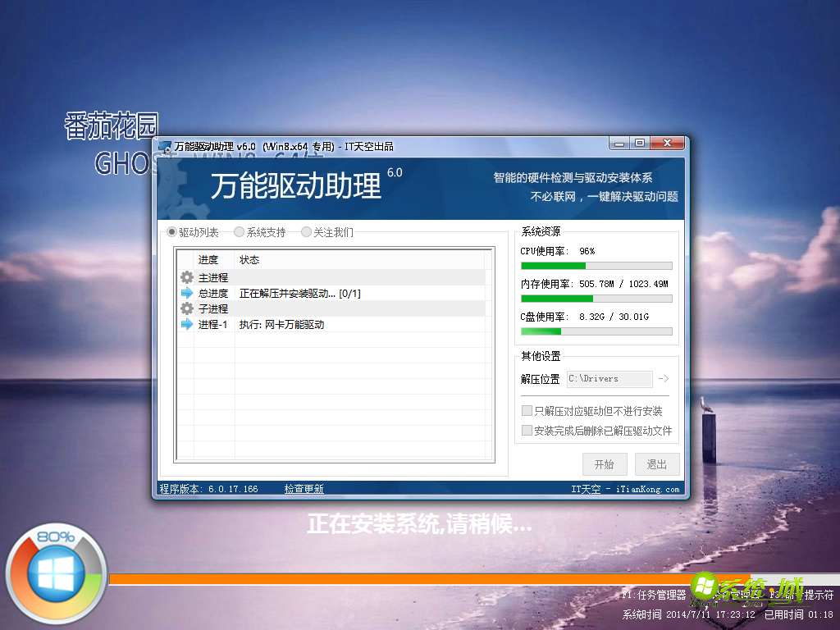Screen dimensions: 840x630
Task: Click the blue arrow icon beside 进程-1
Action: 187,324
